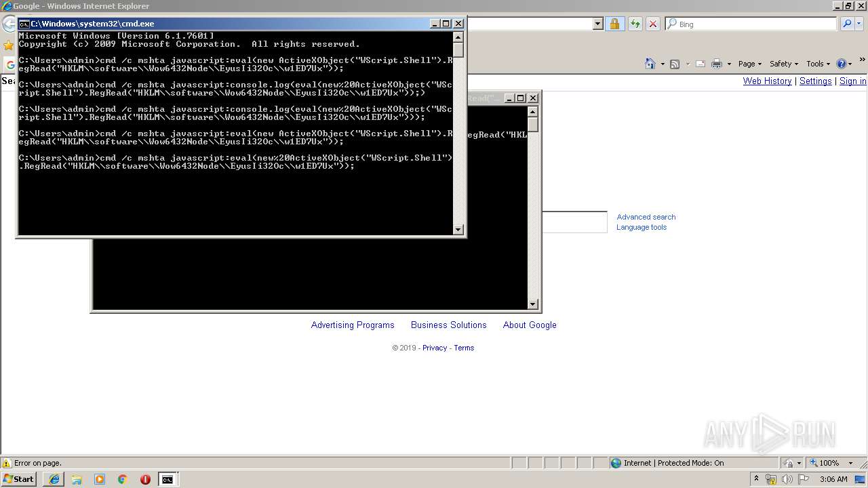The image size is (868, 488).
Task: Click the Windows Start button
Action: [x=19, y=479]
